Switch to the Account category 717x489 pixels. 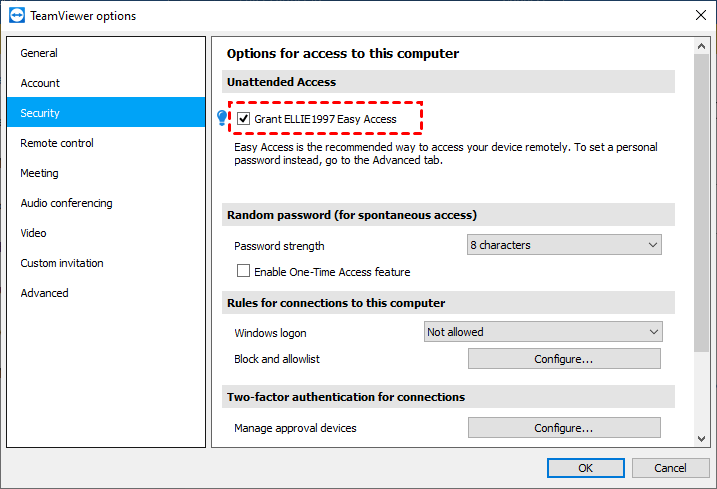click(41, 83)
